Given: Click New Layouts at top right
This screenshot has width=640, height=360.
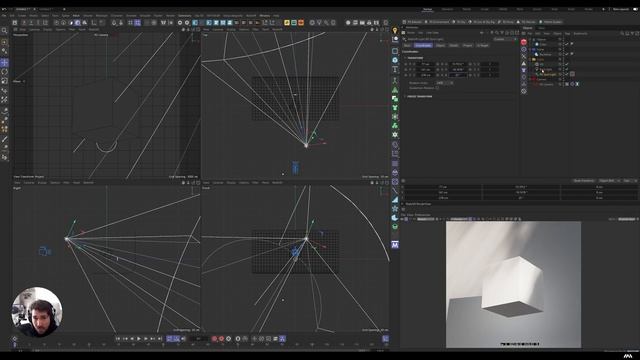Looking at the screenshot, I should tap(621, 9).
